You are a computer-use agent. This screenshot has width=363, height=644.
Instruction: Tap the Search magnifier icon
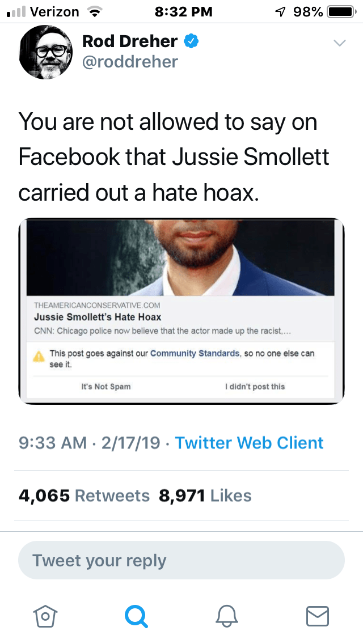coord(136,615)
